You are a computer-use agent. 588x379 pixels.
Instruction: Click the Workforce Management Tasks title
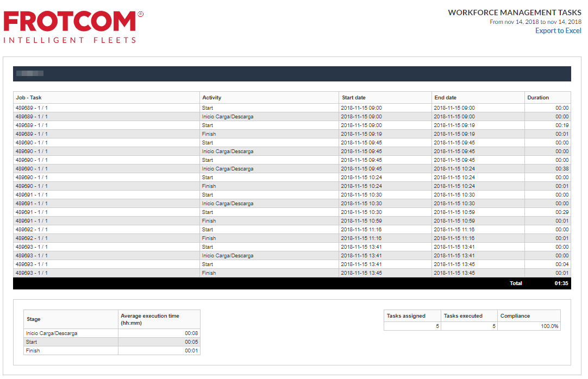tap(514, 12)
